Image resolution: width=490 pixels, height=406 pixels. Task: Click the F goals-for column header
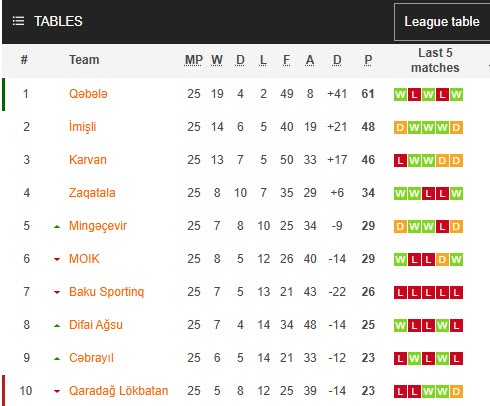pyautogui.click(x=286, y=60)
